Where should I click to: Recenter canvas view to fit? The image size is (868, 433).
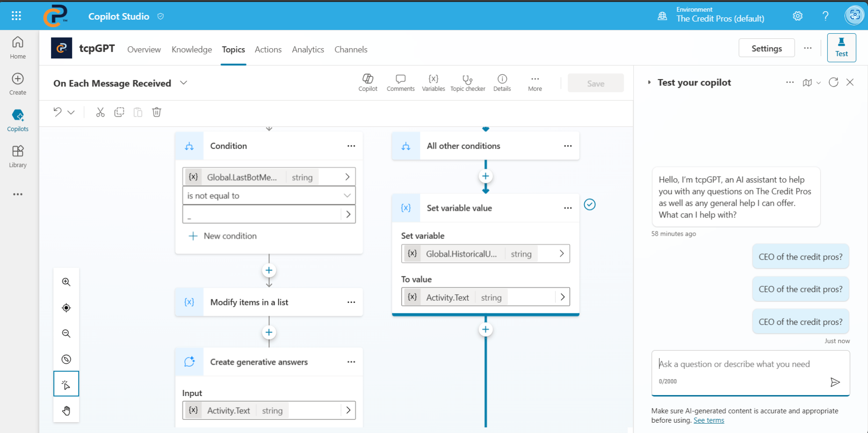pyautogui.click(x=66, y=308)
